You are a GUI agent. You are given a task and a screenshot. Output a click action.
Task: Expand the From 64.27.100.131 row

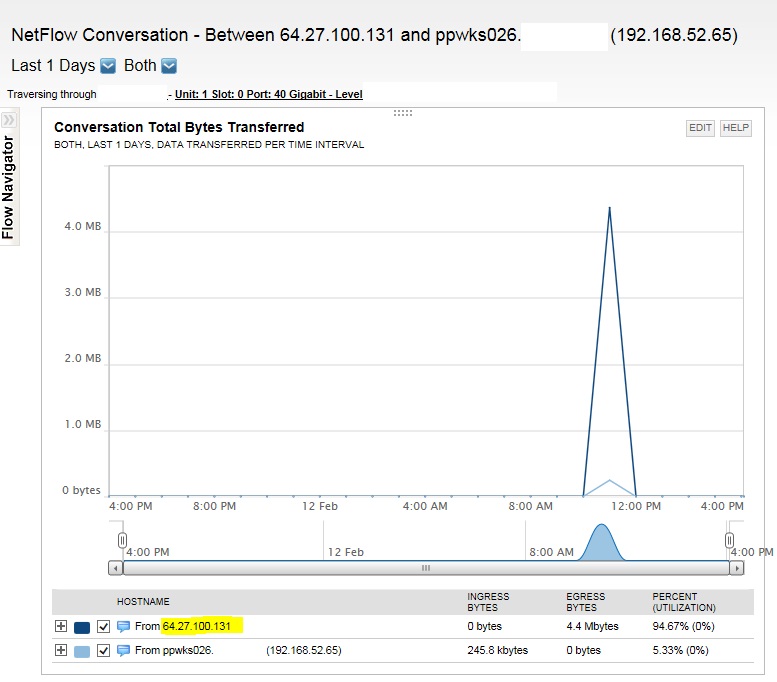pos(61,626)
